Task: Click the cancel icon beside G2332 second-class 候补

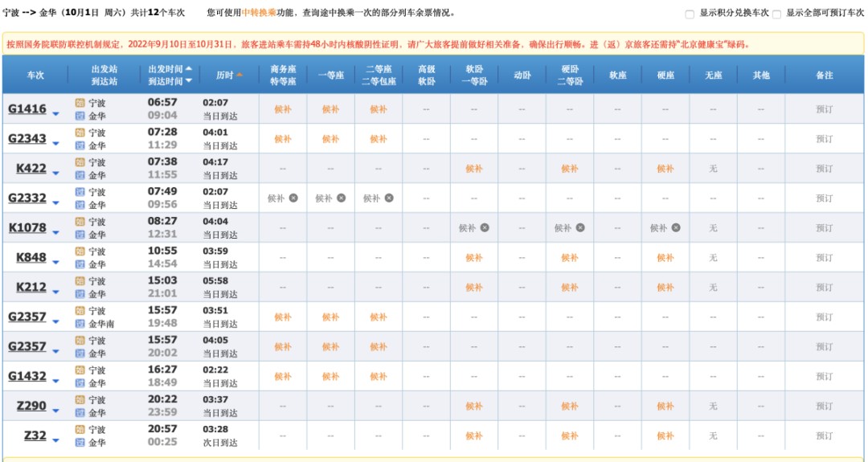Action: [389, 198]
